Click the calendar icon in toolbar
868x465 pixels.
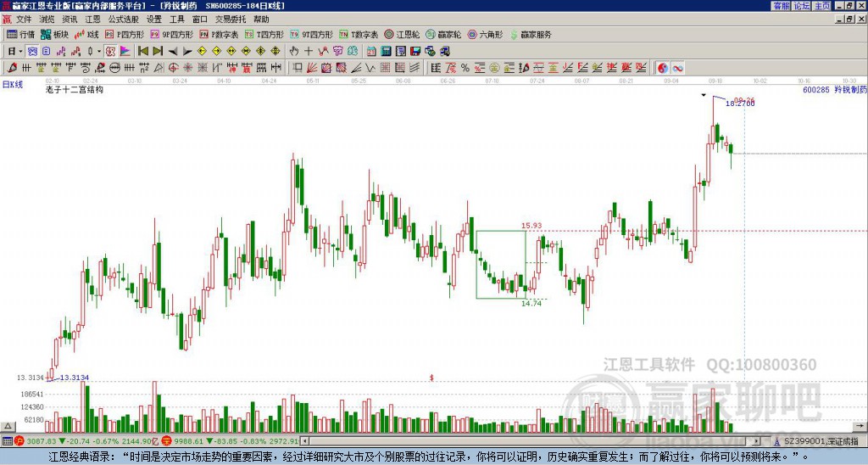371,52
